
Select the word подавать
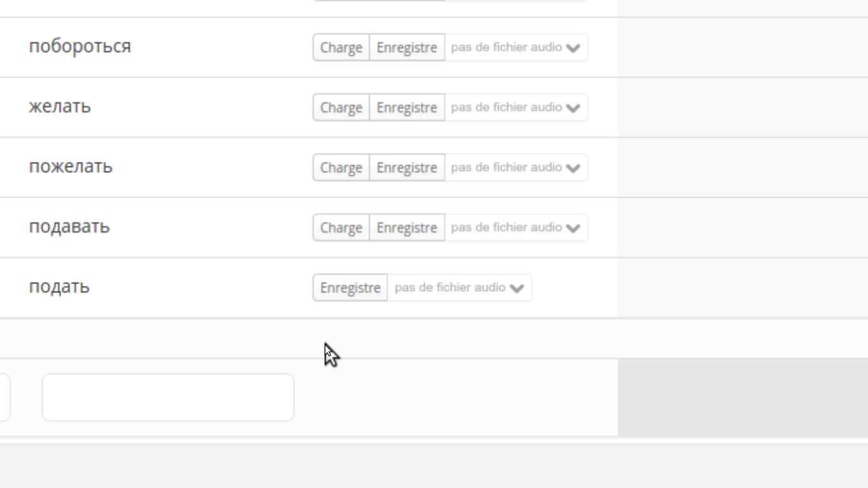[x=69, y=226]
